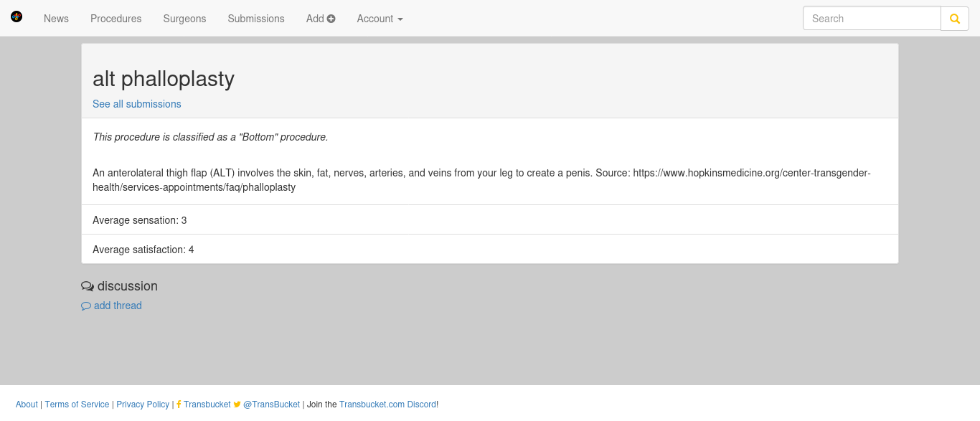
Task: Click the yellow search magnifier button
Action: [955, 19]
